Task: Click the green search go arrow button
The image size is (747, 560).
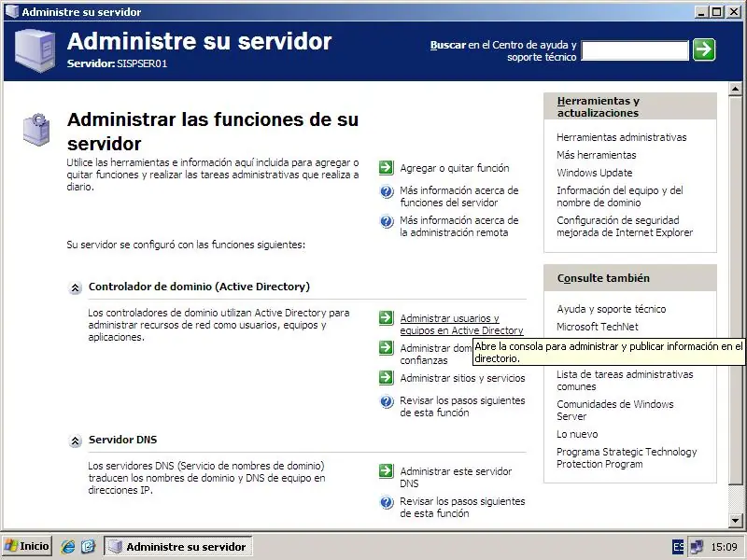Action: coord(704,49)
